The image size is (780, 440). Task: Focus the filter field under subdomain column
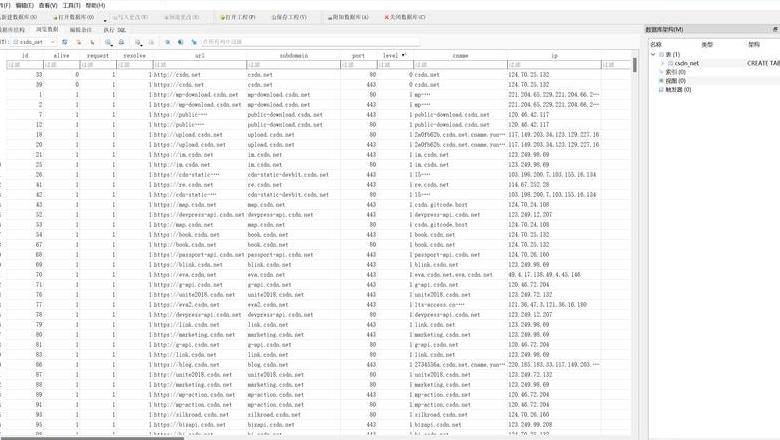(293, 65)
